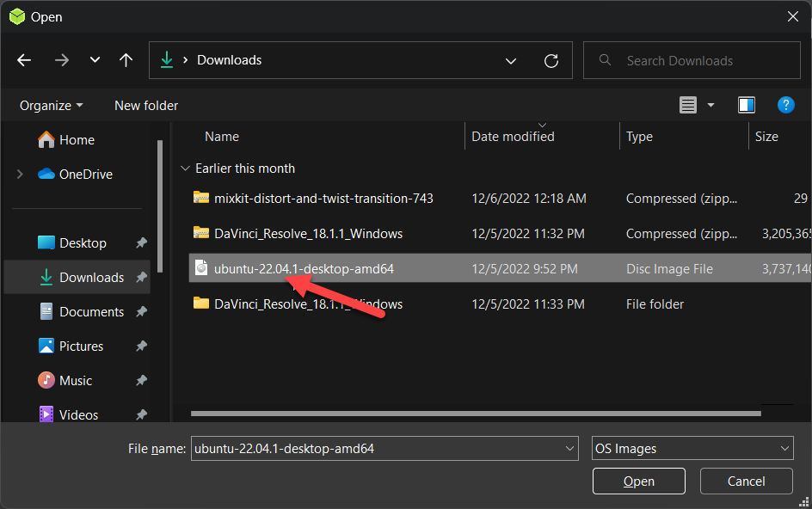Open Music in navigation pane
This screenshot has width=812, height=509.
click(76, 381)
